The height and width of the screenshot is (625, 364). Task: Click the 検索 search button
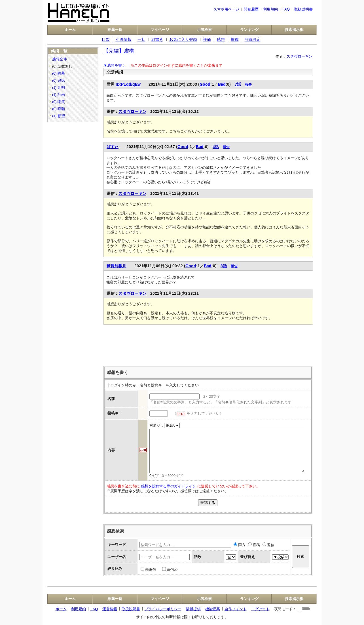click(x=300, y=557)
